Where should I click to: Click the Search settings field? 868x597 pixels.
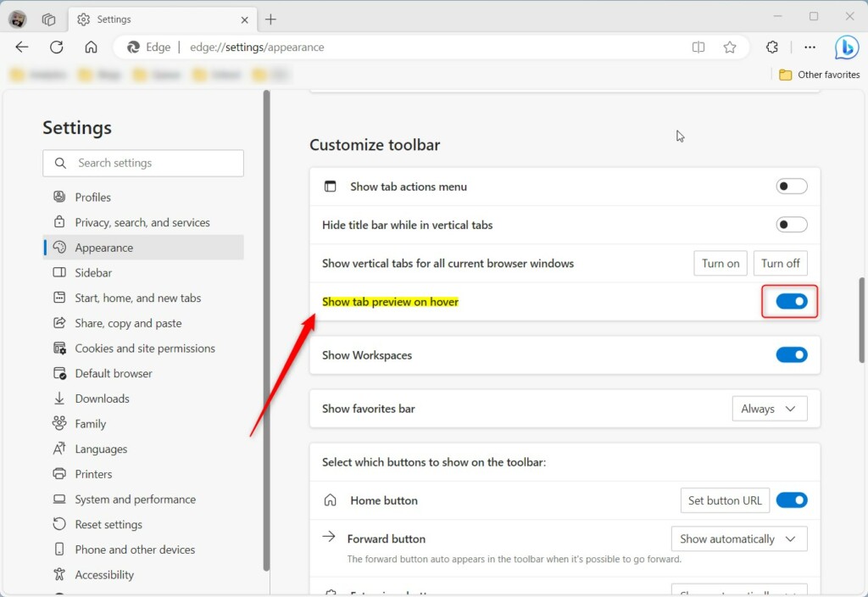point(142,163)
